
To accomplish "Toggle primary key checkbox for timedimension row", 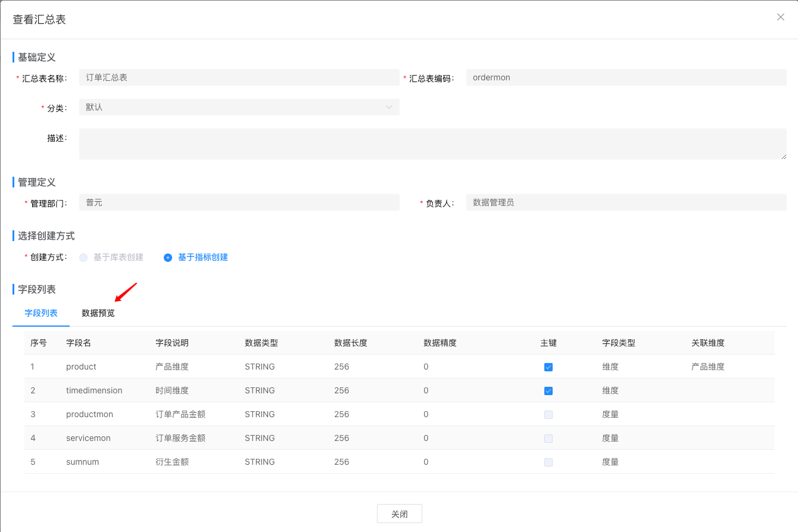I will pyautogui.click(x=548, y=391).
